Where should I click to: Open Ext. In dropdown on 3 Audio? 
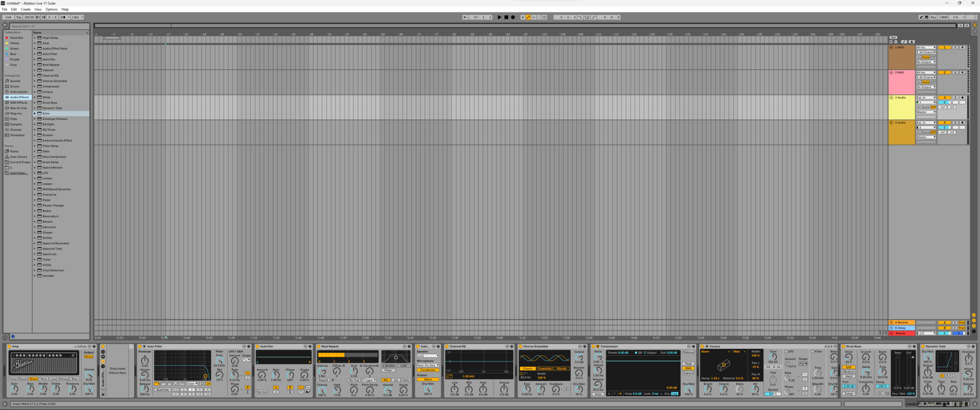click(x=926, y=97)
